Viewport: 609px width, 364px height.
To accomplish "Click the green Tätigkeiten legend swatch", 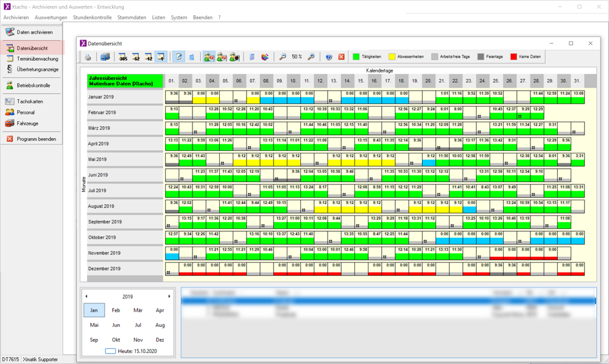I will tap(356, 57).
